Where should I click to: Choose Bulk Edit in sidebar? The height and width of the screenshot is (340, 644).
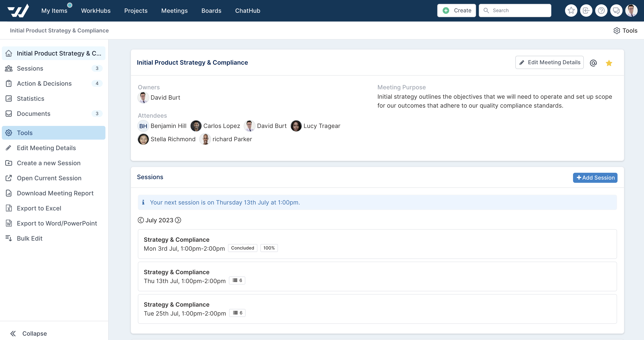point(53,238)
